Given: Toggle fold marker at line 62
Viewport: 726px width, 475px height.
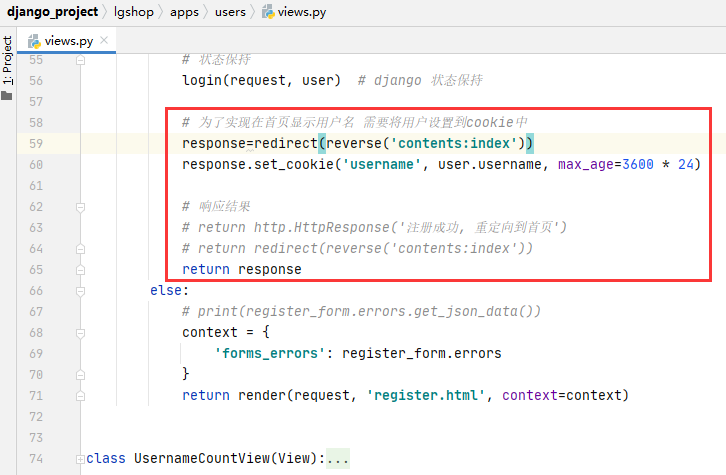Looking at the screenshot, I should 81,207.
